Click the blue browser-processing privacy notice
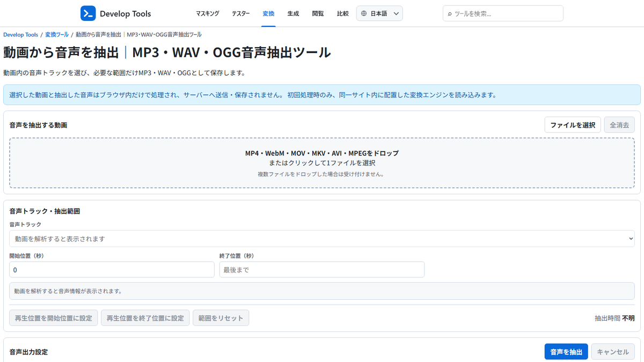The height and width of the screenshot is (362, 644). tap(322, 95)
